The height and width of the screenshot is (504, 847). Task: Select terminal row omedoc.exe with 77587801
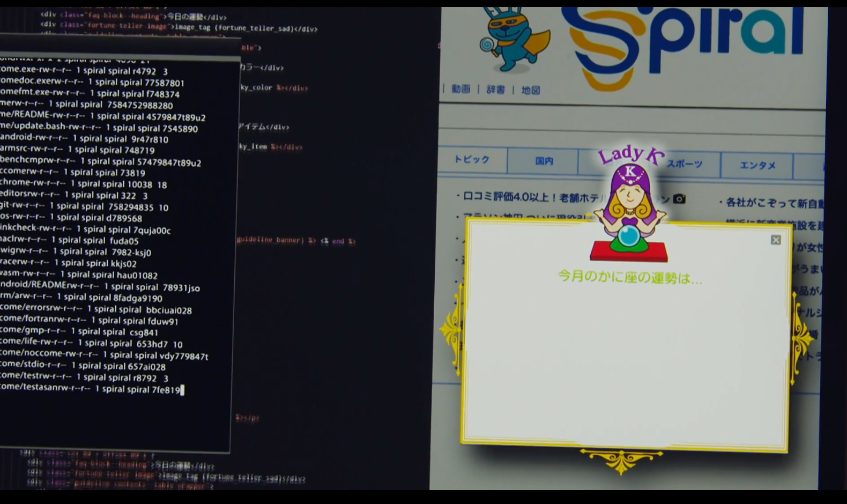(x=92, y=82)
